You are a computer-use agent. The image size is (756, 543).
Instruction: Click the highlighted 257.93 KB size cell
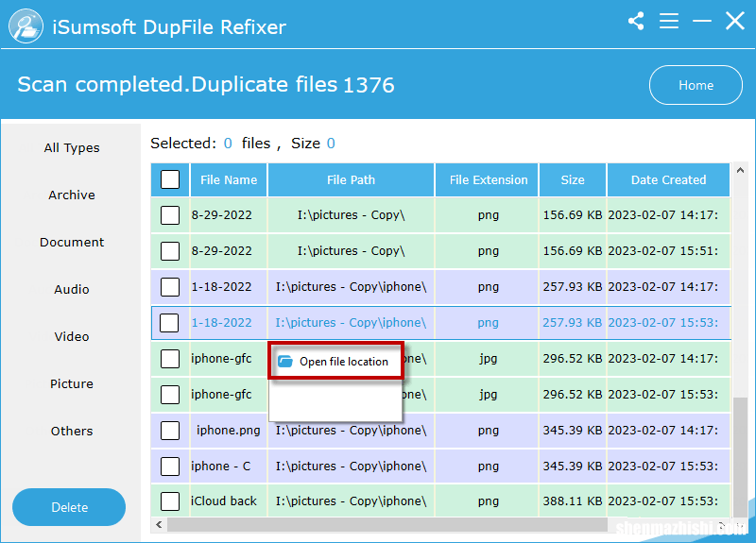point(573,323)
